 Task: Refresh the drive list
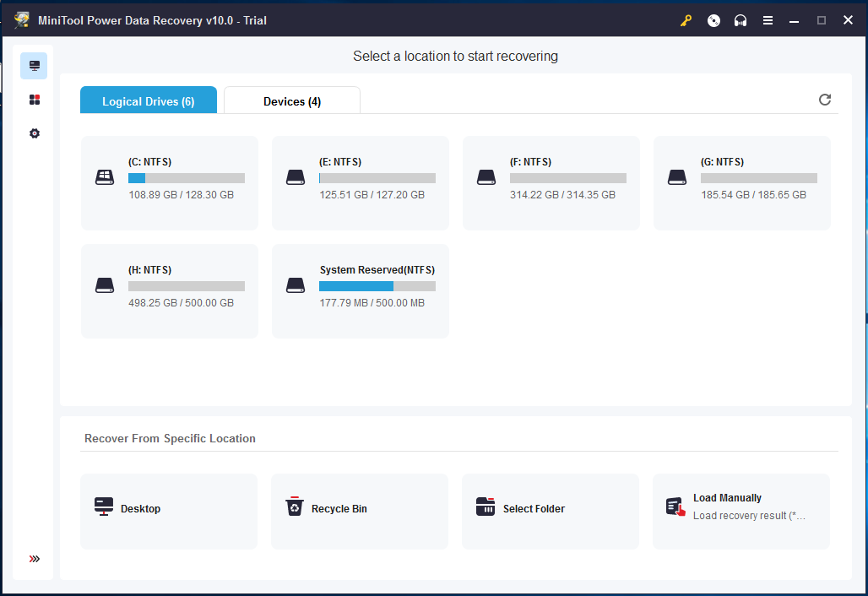(825, 100)
